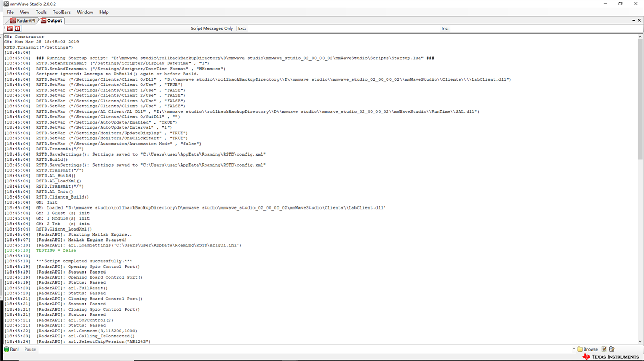
Task: Click 'RSTD.Clients_Build()' log line
Action: click(47, 197)
